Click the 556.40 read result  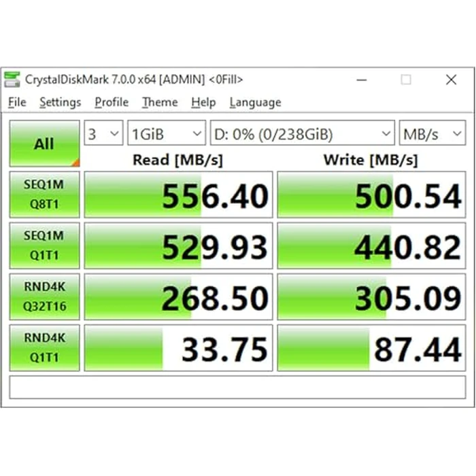178,194
